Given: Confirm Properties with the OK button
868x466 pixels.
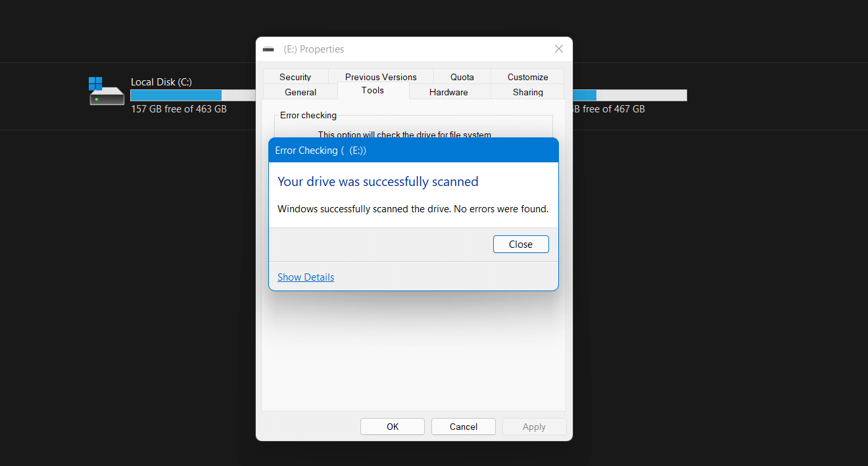Looking at the screenshot, I should tap(393, 427).
